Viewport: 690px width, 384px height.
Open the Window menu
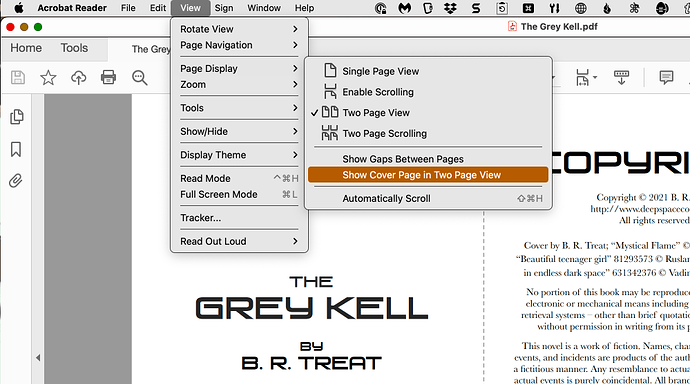tap(264, 8)
